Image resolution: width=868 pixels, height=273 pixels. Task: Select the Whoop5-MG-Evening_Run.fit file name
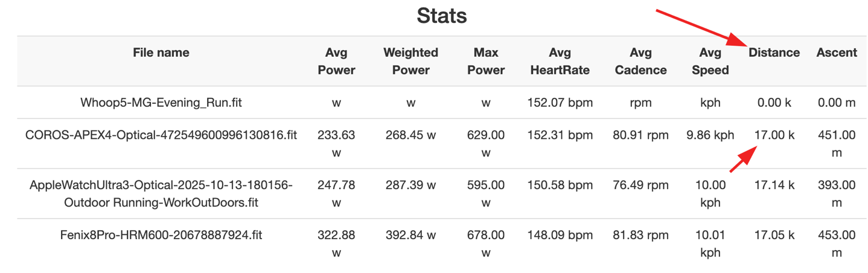point(161,103)
